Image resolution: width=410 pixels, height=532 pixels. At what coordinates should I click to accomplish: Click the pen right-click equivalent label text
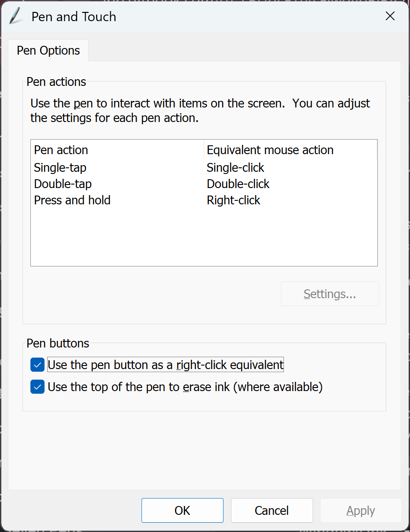[165, 365]
